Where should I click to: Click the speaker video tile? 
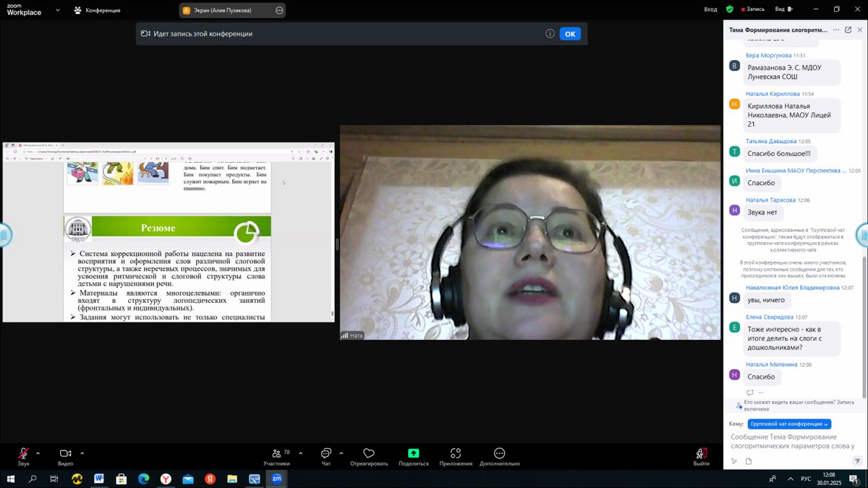tap(530, 232)
